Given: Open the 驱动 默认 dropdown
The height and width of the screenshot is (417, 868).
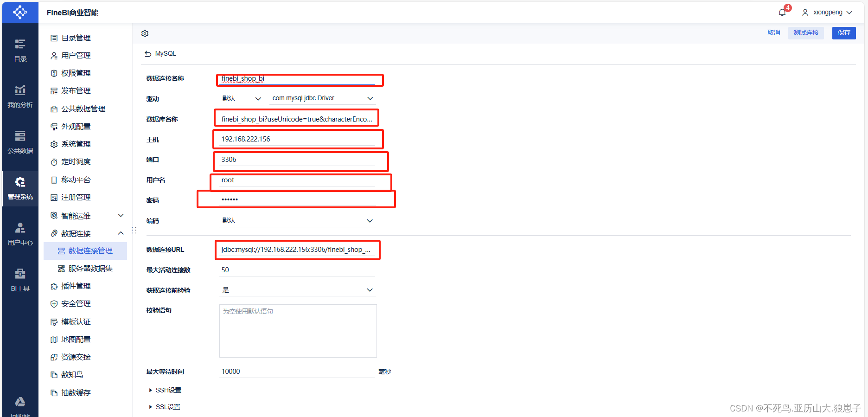Looking at the screenshot, I should 242,98.
